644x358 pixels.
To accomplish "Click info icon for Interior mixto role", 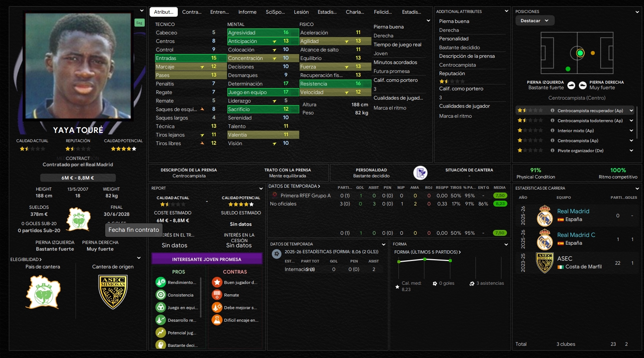I will click(553, 131).
